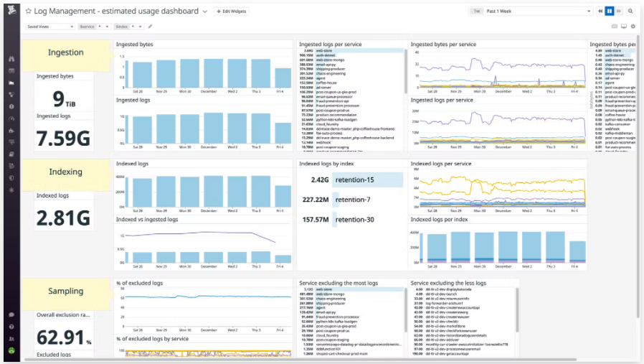644x364 pixels.
Task: Expand the dashboard title chevron menu
Action: (205, 11)
